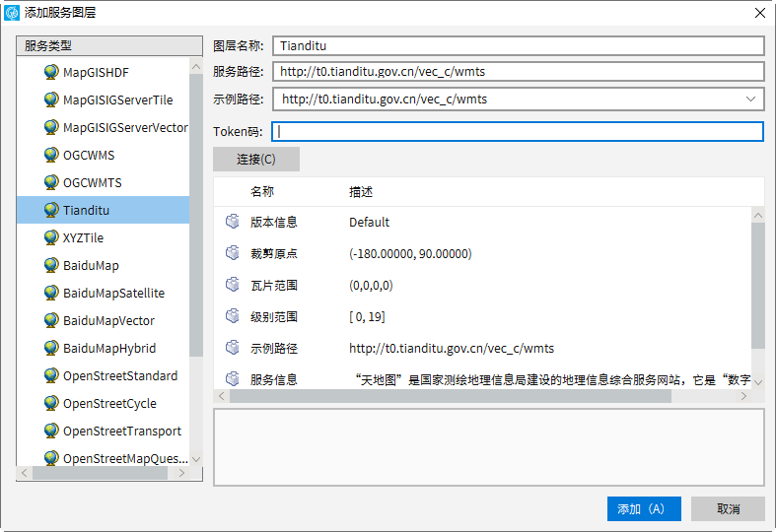Pick the OGCWMTS service type
The width and height of the screenshot is (776, 532).
point(92,183)
